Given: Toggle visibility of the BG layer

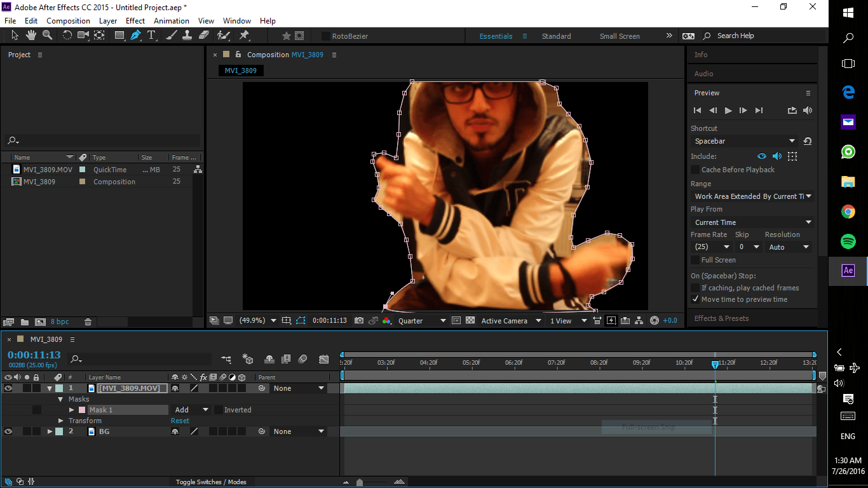Looking at the screenshot, I should coord(8,431).
